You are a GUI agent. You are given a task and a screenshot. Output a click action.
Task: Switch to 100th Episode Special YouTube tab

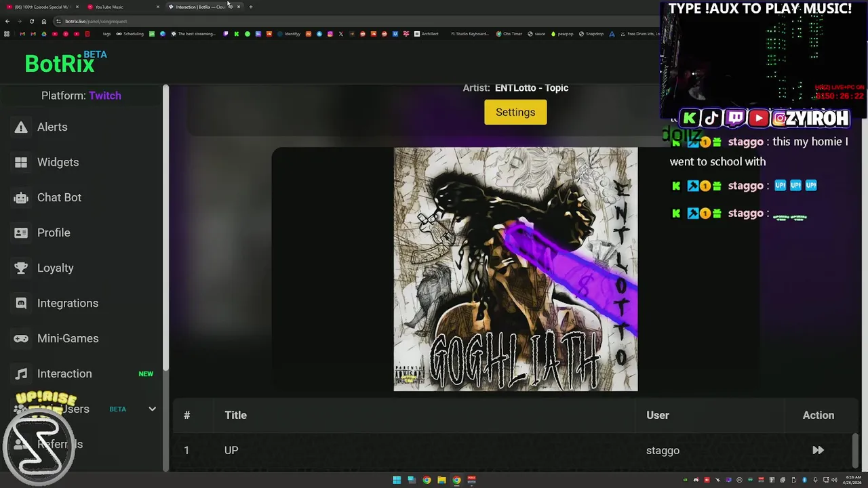tap(42, 7)
